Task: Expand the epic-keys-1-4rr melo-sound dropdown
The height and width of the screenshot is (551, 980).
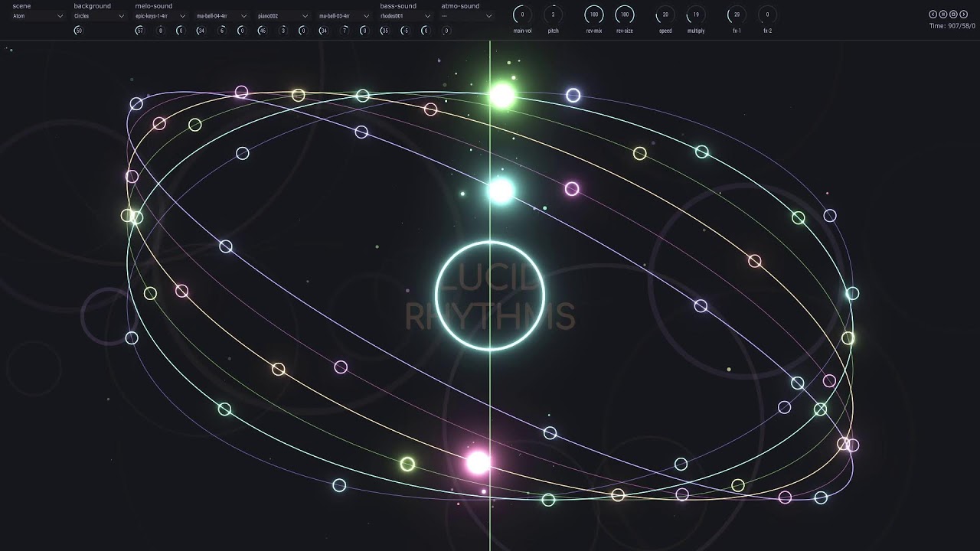Action: tap(161, 15)
